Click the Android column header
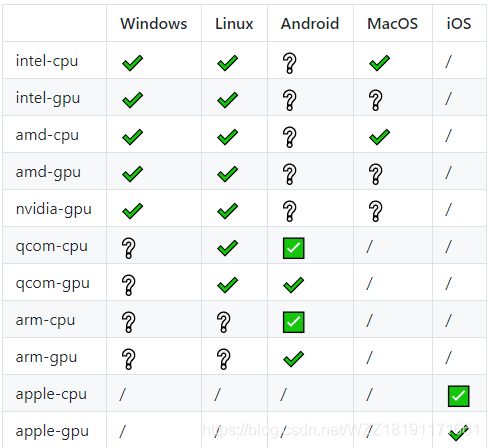The image size is (488, 448). 310,24
